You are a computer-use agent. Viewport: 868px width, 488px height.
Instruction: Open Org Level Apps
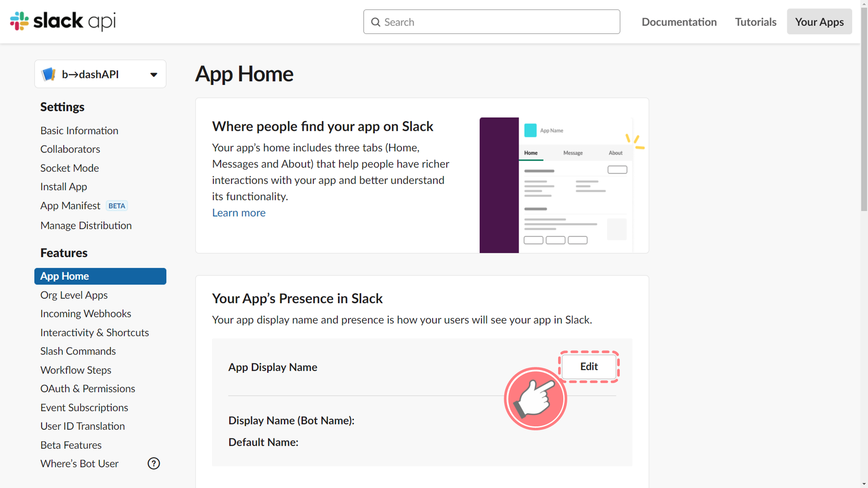click(x=74, y=295)
